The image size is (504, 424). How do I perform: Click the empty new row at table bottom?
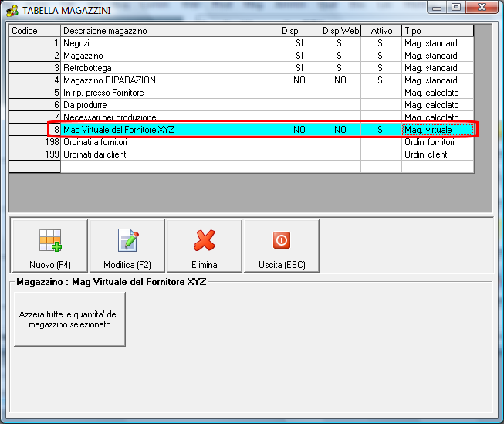coord(241,167)
